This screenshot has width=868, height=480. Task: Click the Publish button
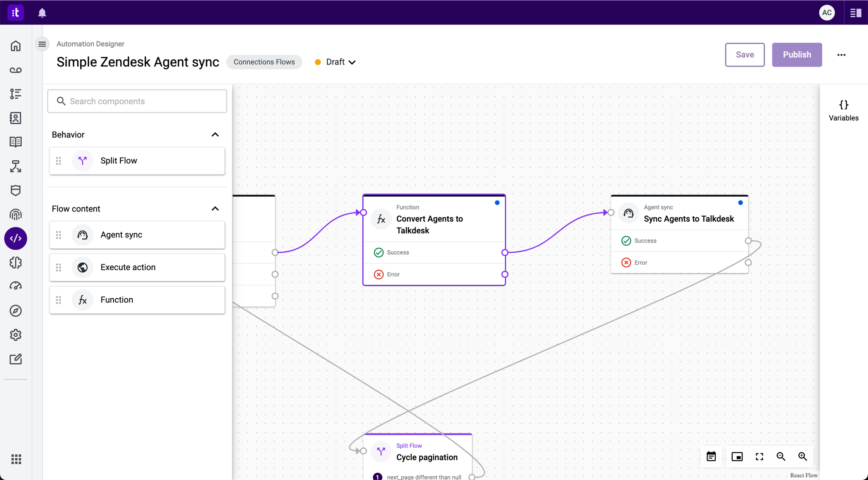click(x=797, y=54)
